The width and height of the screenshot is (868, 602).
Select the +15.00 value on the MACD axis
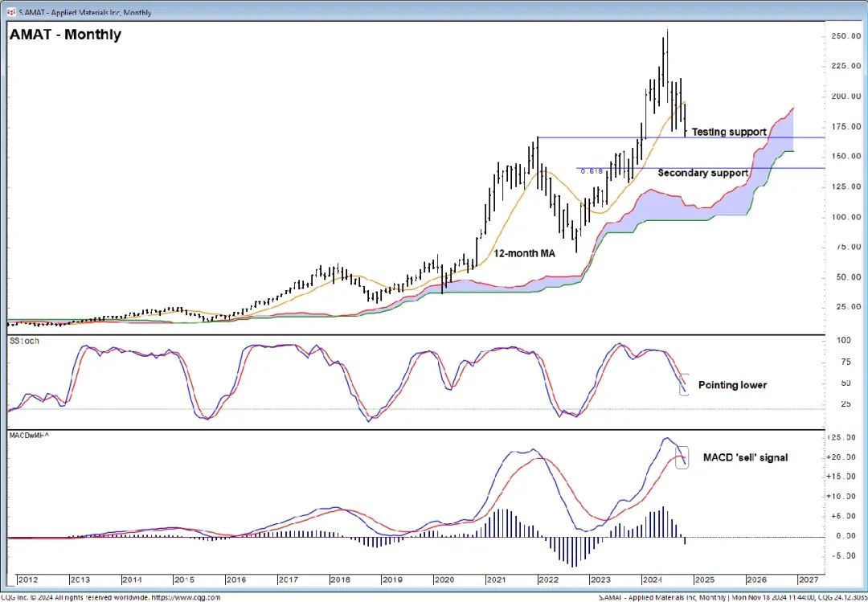842,477
